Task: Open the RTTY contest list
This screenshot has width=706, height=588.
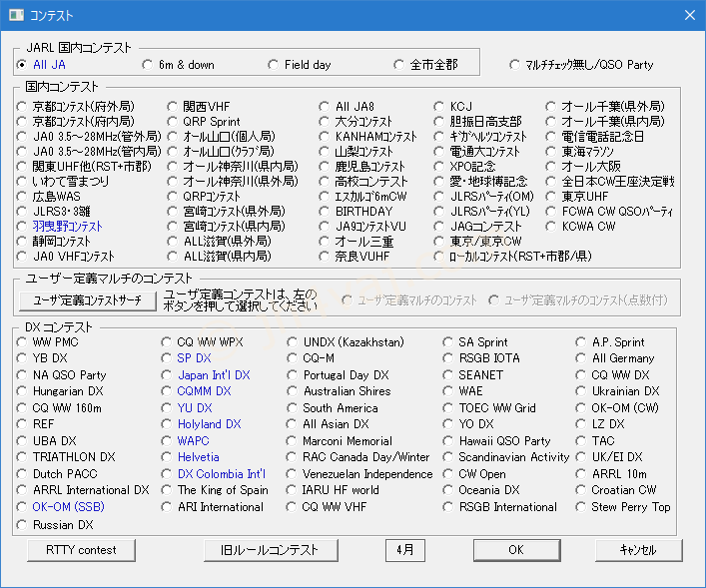Action: coord(81,550)
